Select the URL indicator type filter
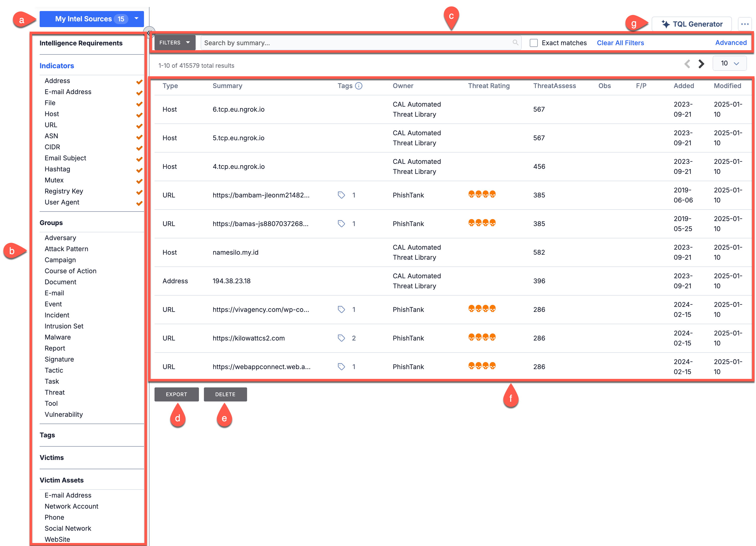 pos(50,125)
